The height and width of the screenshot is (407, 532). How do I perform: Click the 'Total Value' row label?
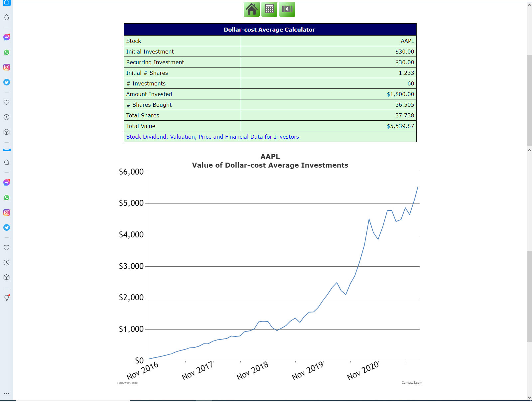tap(141, 126)
